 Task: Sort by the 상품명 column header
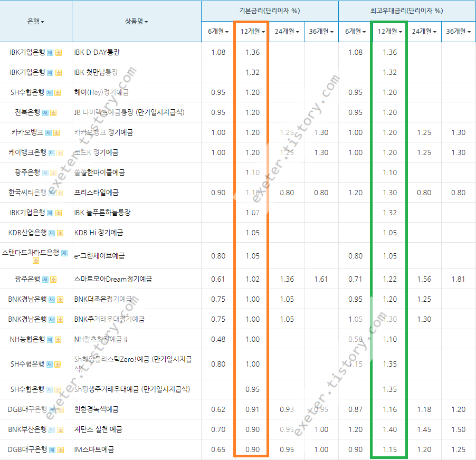tap(136, 21)
